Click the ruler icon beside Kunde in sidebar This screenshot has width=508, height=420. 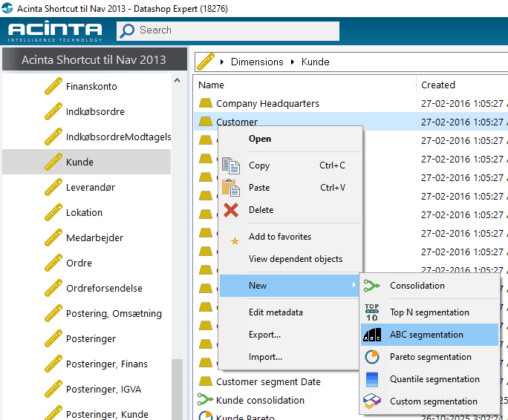pos(53,162)
